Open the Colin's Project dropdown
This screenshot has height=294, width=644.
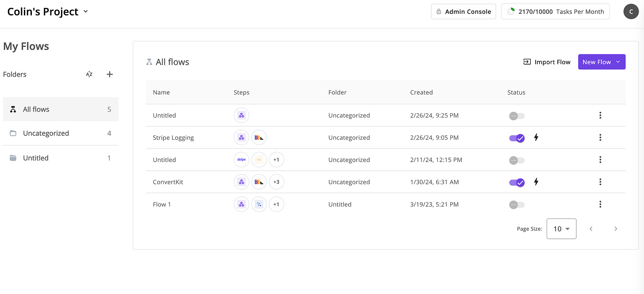point(48,11)
